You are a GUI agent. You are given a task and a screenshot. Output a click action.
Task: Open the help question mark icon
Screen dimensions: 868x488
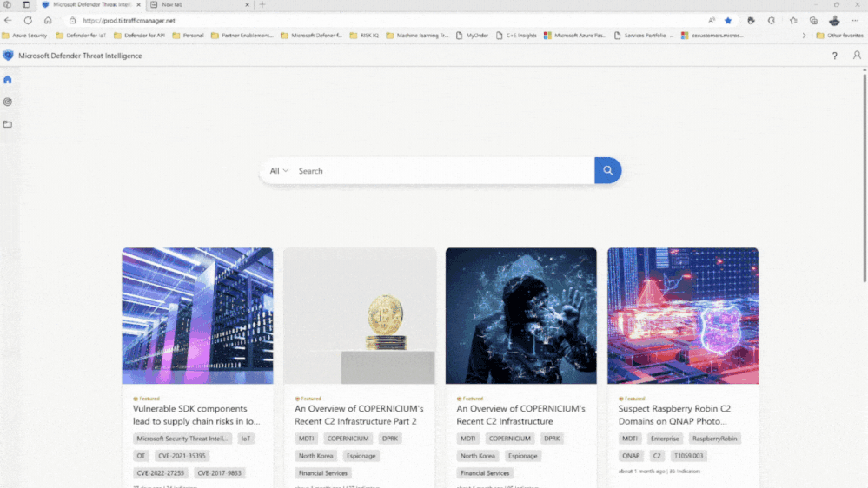[835, 56]
